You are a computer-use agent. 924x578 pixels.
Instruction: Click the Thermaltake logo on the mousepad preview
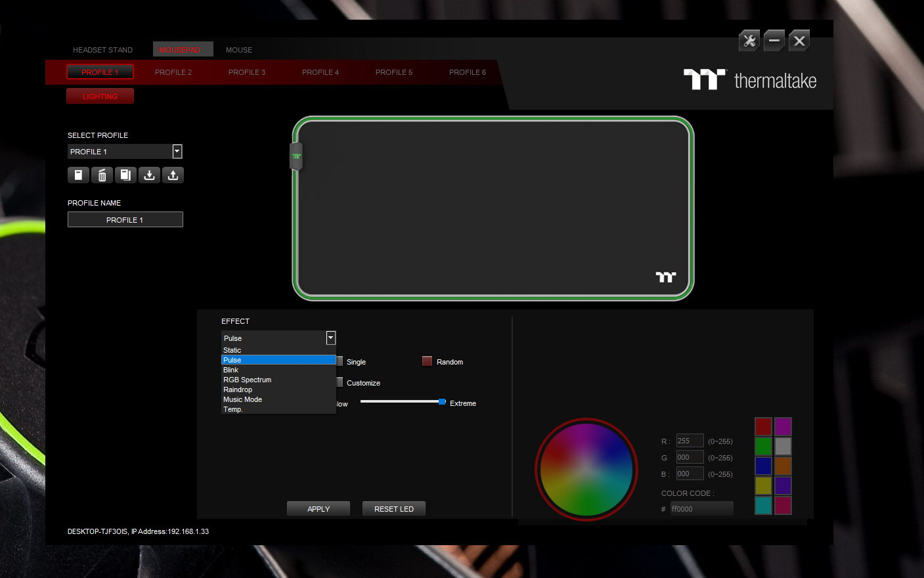pyautogui.click(x=666, y=277)
